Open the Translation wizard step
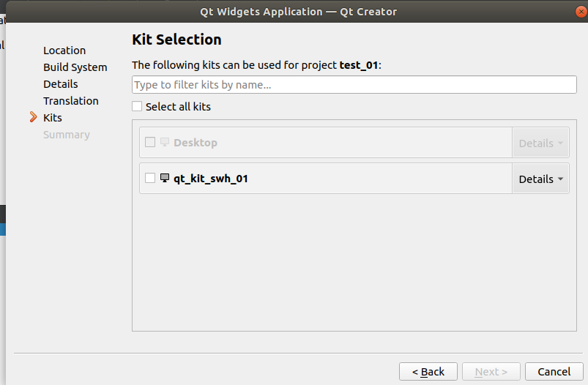 click(71, 101)
